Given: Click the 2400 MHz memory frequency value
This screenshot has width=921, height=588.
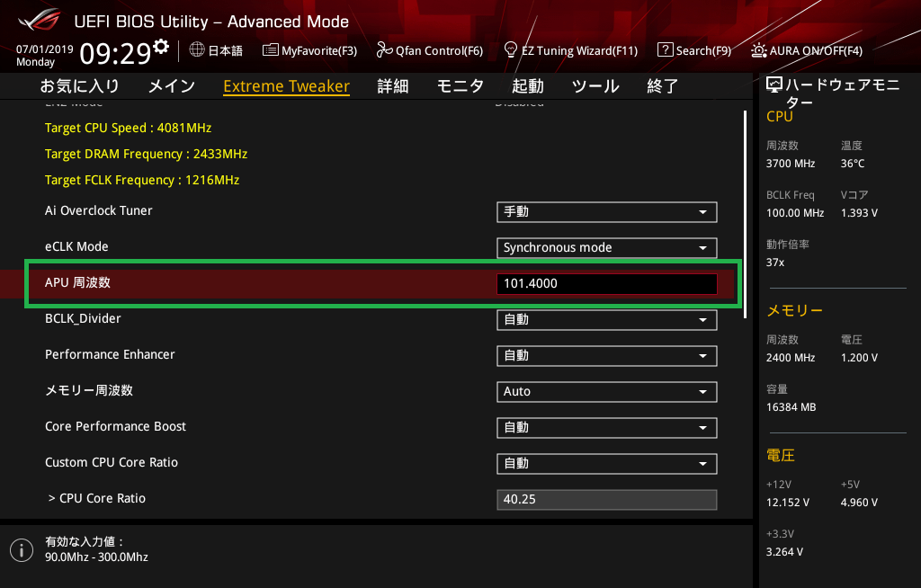Looking at the screenshot, I should coord(791,358).
